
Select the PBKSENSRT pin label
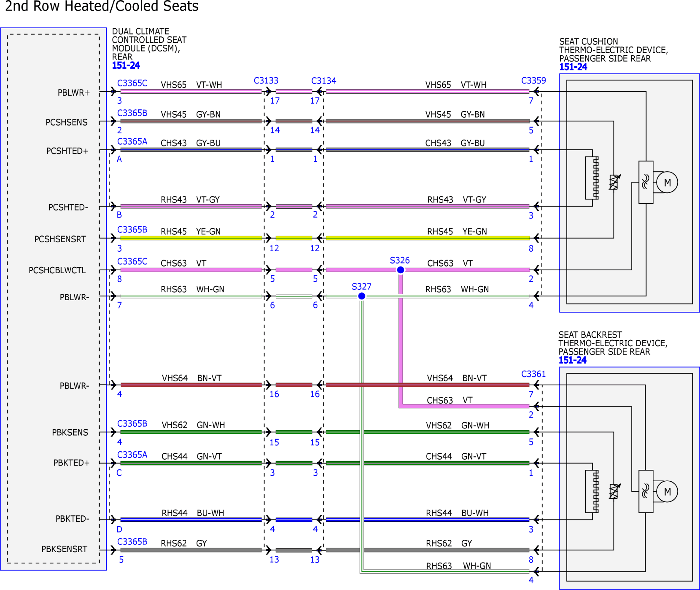64,549
